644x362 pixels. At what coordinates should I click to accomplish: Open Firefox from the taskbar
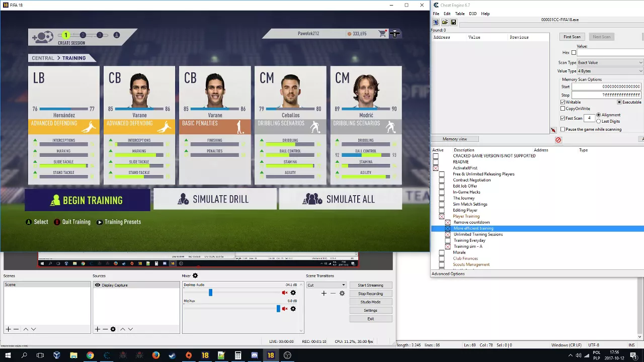coord(155,355)
